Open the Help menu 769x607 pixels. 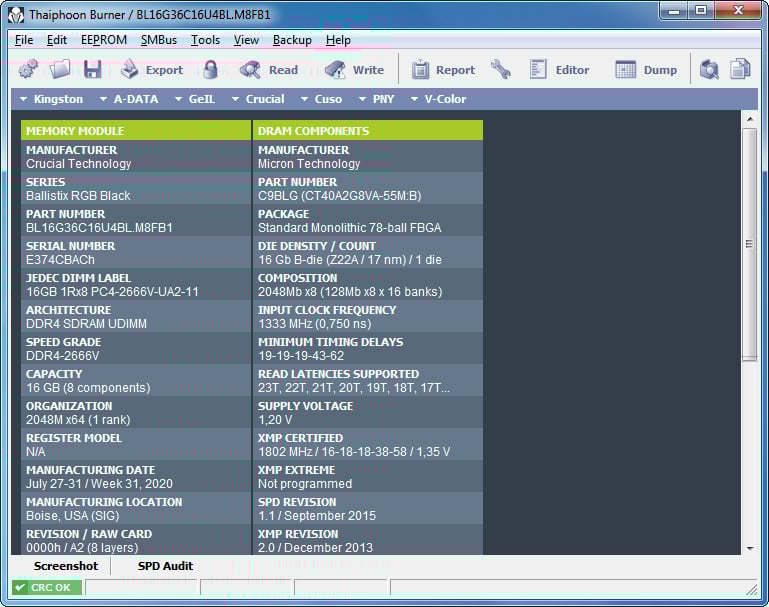pos(338,40)
